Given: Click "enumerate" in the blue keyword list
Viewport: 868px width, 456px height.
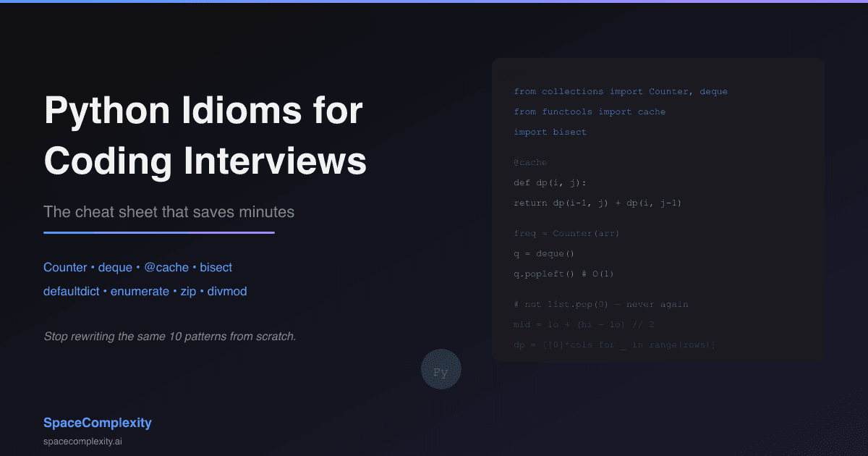Looking at the screenshot, I should (x=140, y=291).
